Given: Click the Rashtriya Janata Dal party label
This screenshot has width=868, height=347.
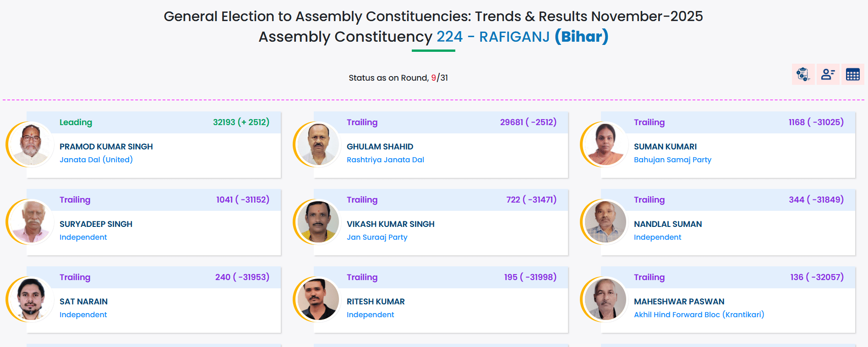Looking at the screenshot, I should [385, 160].
